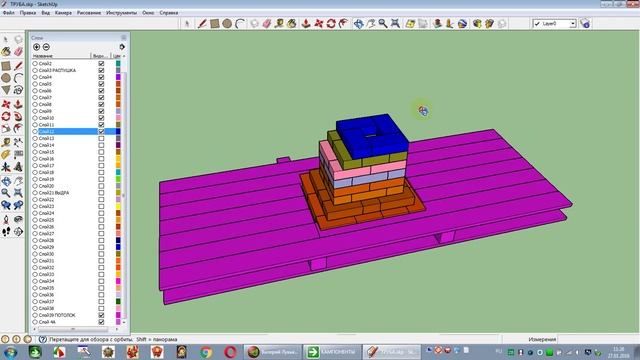The height and width of the screenshot is (360, 640).
Task: Open Opera browser from the taskbar
Action: (230, 352)
